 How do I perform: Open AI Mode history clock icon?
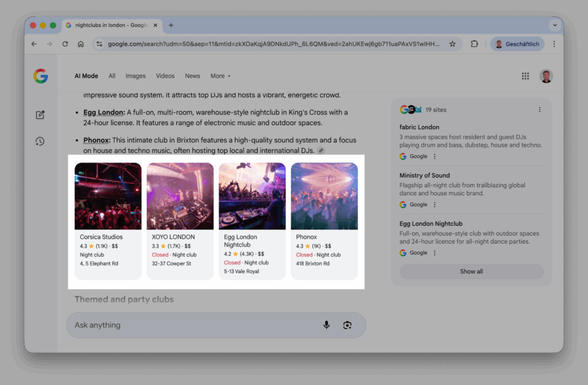tap(40, 141)
